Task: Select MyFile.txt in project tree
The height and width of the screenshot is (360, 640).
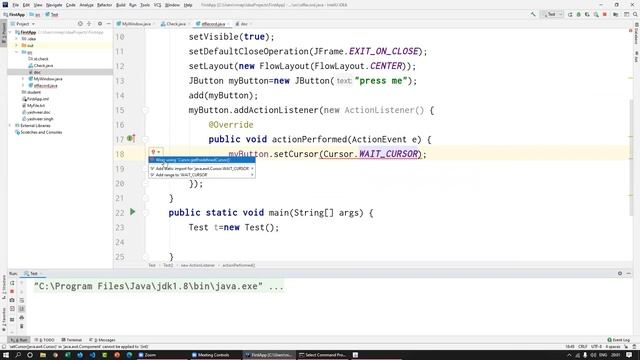Action: 33,105
